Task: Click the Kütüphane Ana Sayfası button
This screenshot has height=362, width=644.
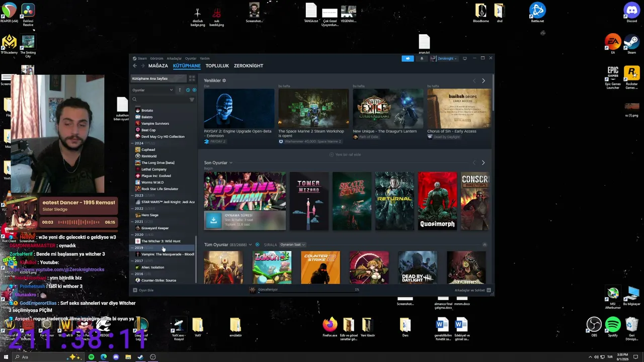Action: pyautogui.click(x=158, y=78)
